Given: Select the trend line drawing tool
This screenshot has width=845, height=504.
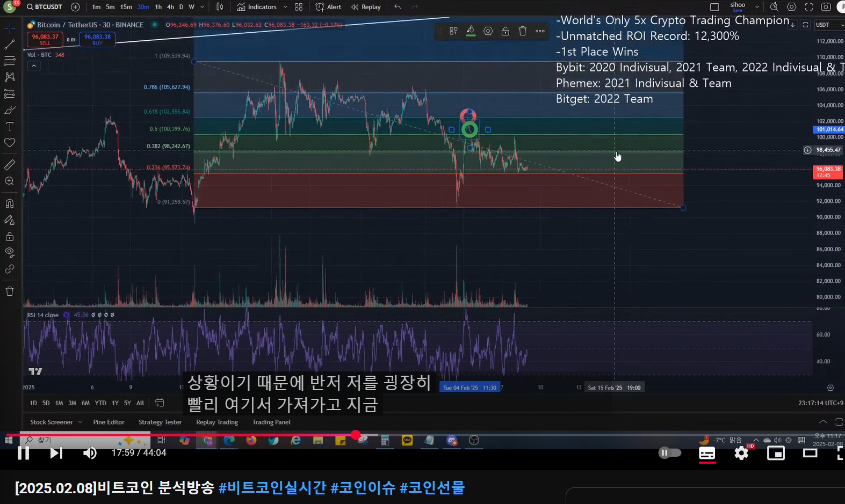Looking at the screenshot, I should point(10,44).
